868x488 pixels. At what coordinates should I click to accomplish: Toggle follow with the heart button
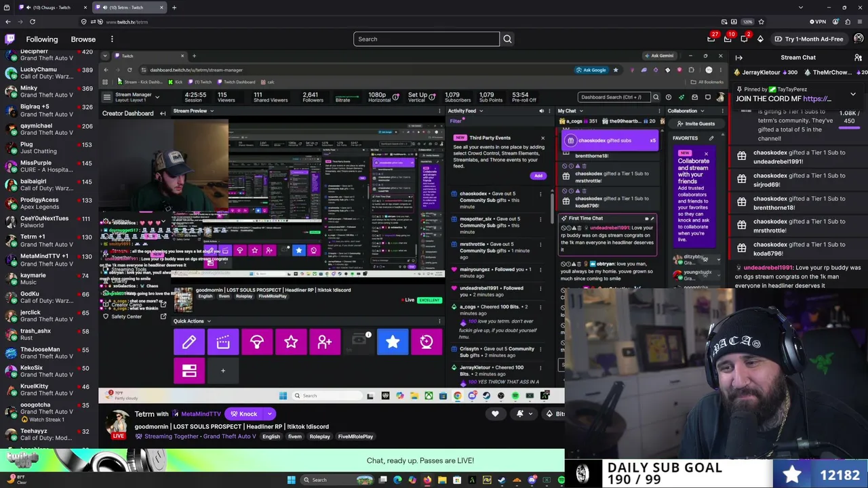pyautogui.click(x=495, y=413)
